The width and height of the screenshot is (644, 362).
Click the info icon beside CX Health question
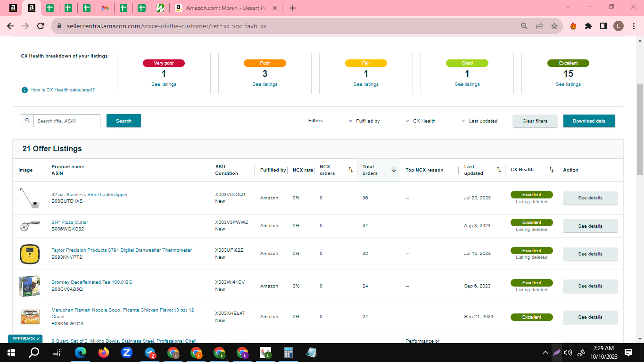[x=25, y=90]
